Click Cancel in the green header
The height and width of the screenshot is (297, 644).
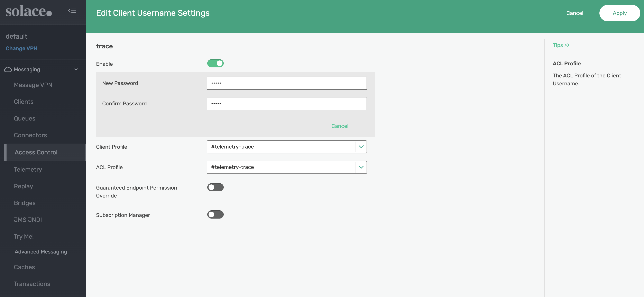pyautogui.click(x=574, y=13)
